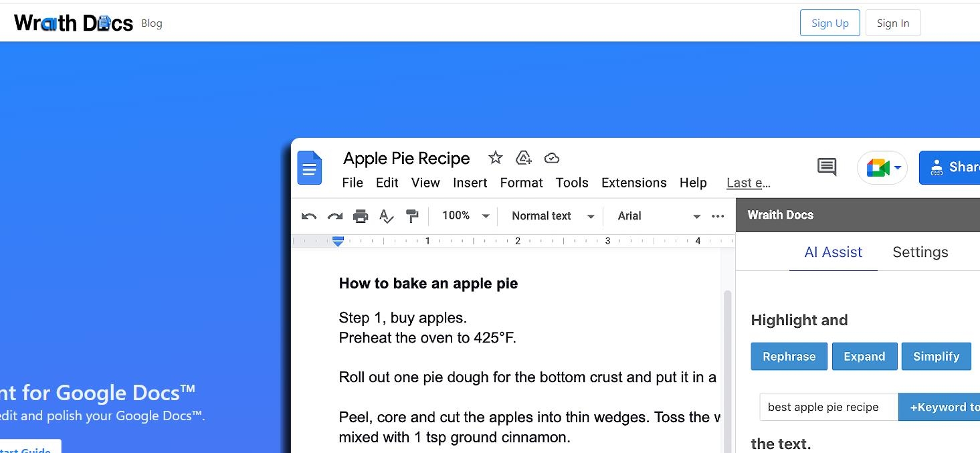
Task: Click the 'Peel, core and cut the apples' line
Action: [529, 418]
